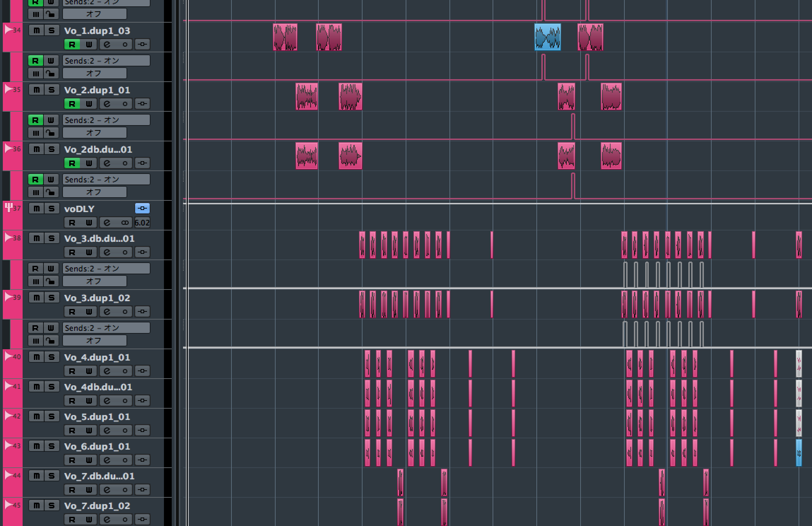The width and height of the screenshot is (812, 526).
Task: Open channel settings for Vo_3.db.du...01
Action: click(x=107, y=252)
